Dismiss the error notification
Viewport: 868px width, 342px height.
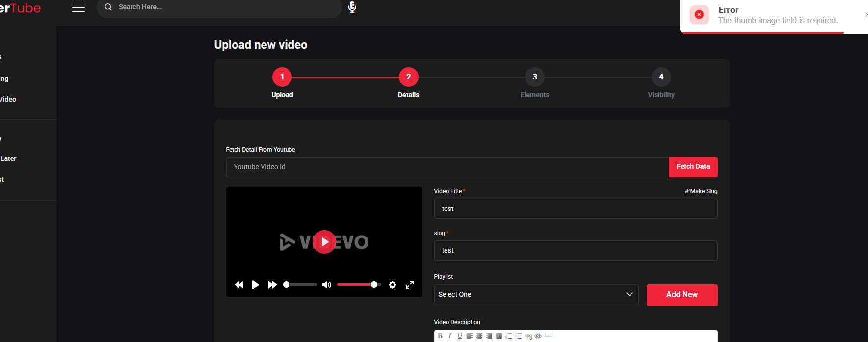click(866, 15)
